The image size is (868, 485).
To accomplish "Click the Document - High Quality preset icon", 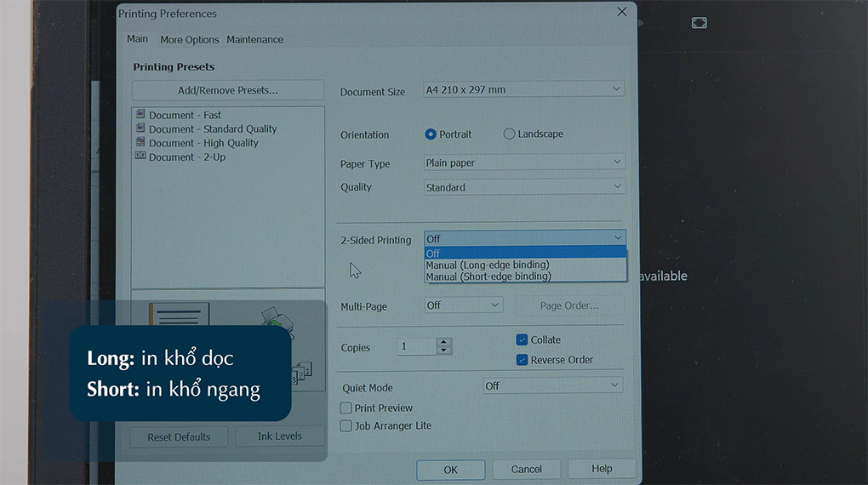I will point(140,143).
